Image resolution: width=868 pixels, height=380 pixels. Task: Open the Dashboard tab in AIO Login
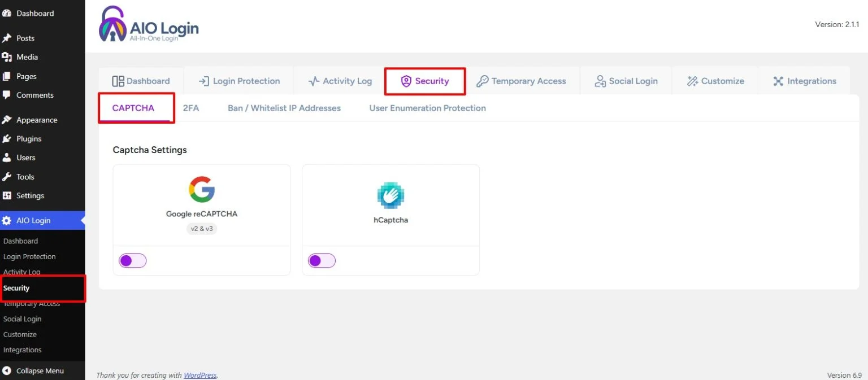pyautogui.click(x=141, y=81)
